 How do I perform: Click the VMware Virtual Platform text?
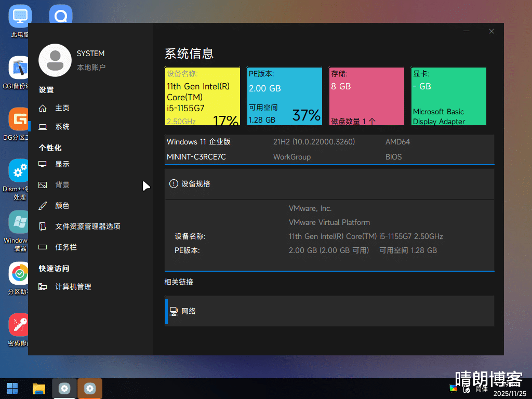point(329,222)
